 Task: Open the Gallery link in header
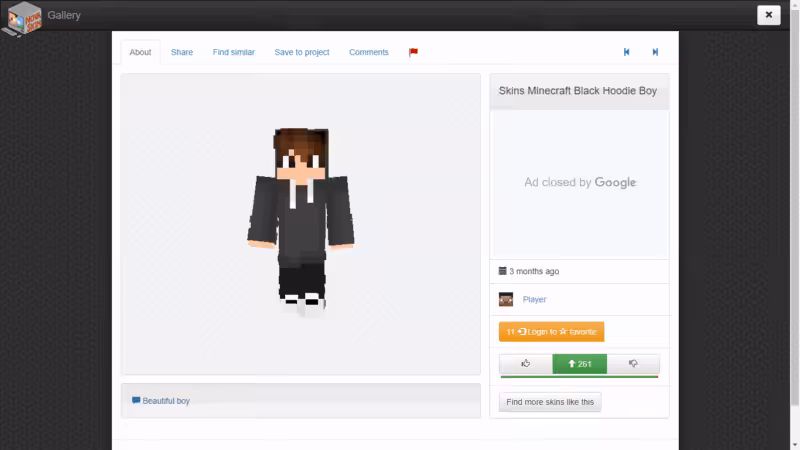coord(64,15)
